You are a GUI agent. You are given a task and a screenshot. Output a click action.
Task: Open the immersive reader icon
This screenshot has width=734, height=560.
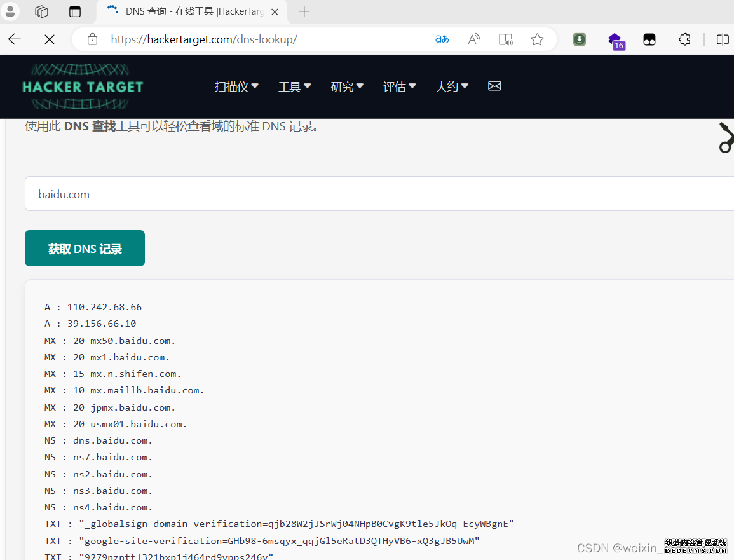(x=505, y=39)
